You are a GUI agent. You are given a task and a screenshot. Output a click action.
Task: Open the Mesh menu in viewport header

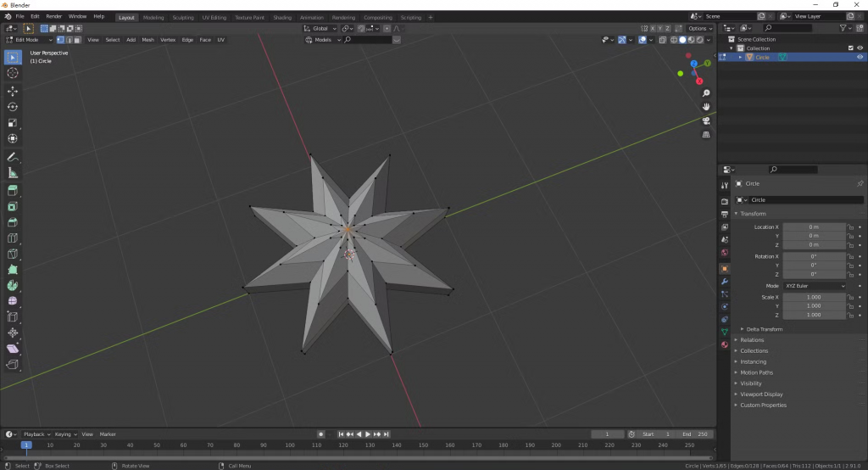(x=147, y=40)
